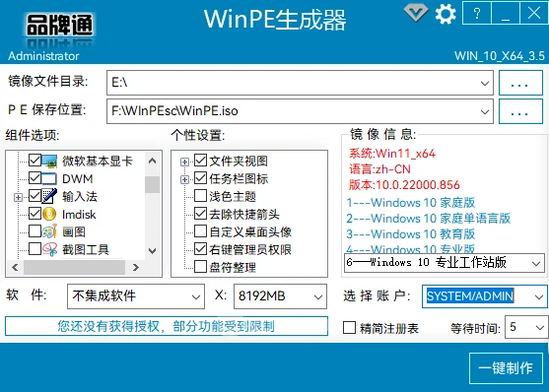
Task: Browse for 镜像文件目录 with the ... button
Action: click(520, 83)
